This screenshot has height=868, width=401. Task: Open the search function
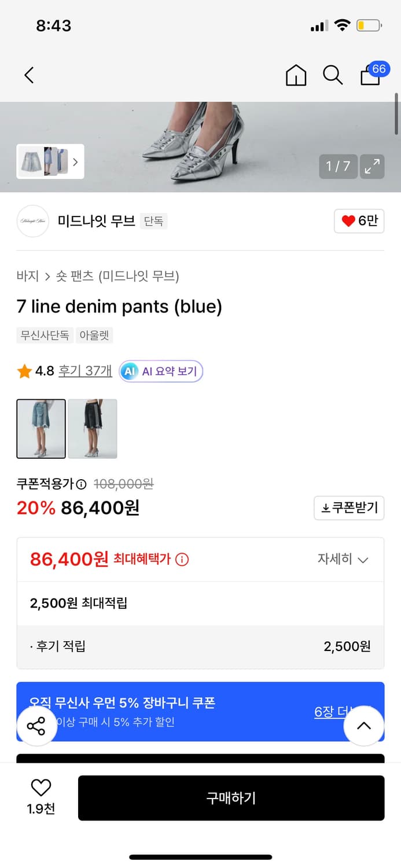[333, 75]
